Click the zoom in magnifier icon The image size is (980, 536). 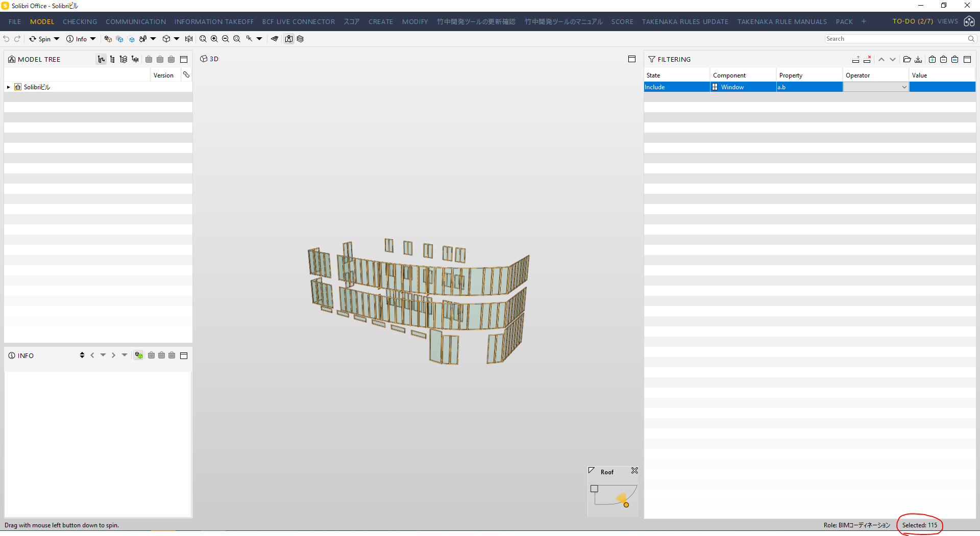coord(214,39)
